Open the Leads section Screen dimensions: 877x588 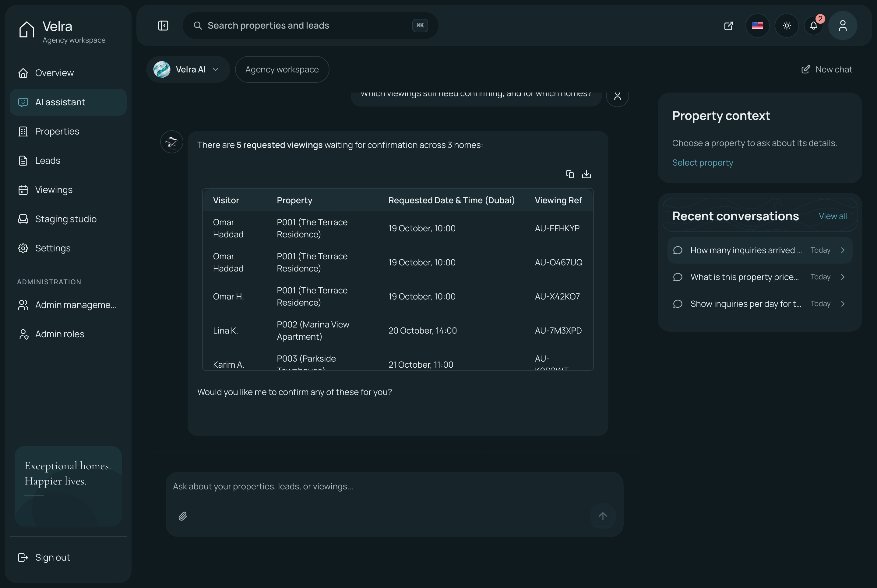(68, 160)
